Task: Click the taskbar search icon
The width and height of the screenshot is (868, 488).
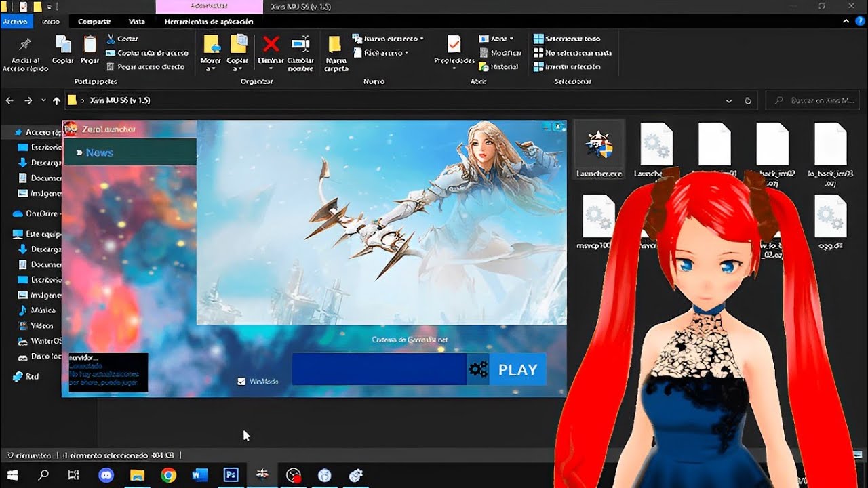Action: tap(43, 475)
